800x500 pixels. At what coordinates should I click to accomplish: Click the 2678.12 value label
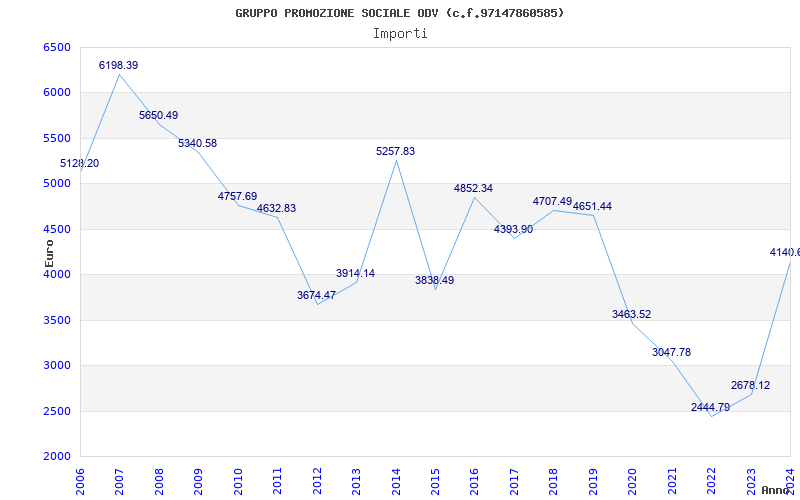click(751, 386)
